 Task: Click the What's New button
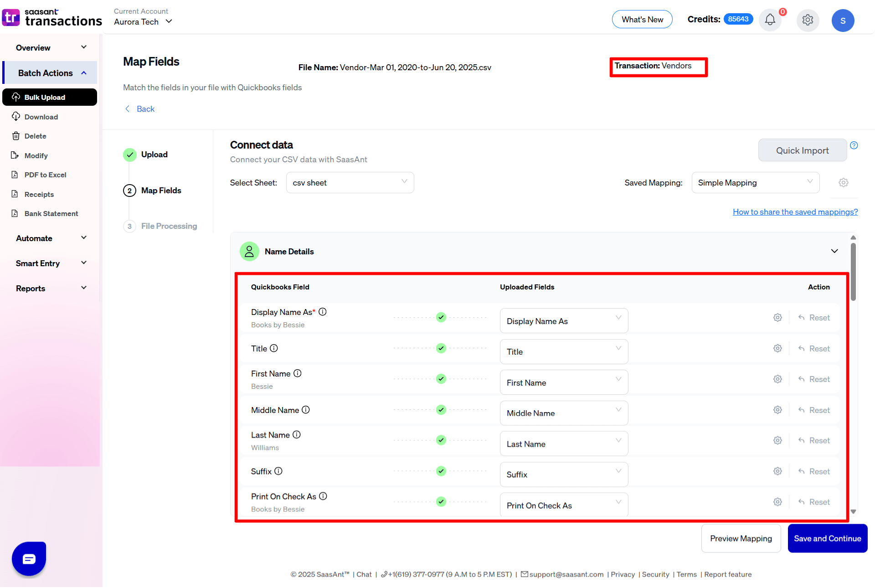[x=642, y=19]
